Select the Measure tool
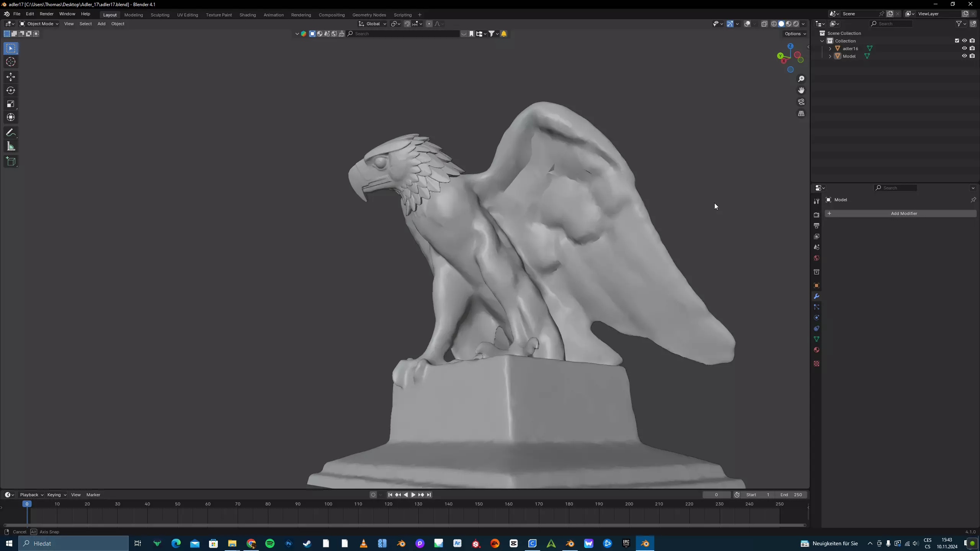Viewport: 980px width, 551px height. tap(10, 147)
